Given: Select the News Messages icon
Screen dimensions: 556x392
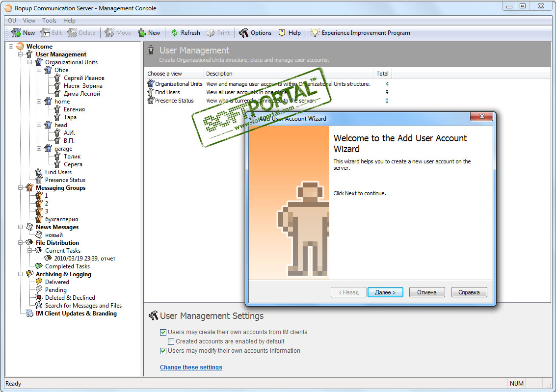Looking at the screenshot, I should [x=29, y=227].
